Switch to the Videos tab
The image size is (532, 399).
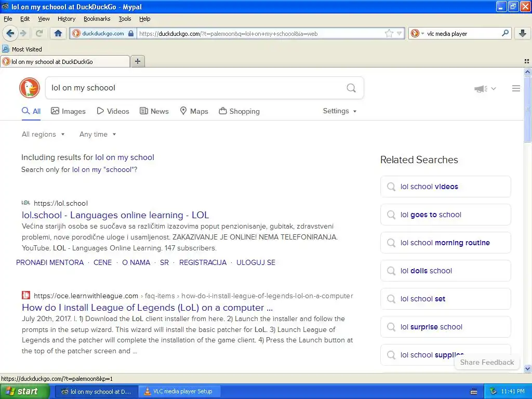pos(113,111)
